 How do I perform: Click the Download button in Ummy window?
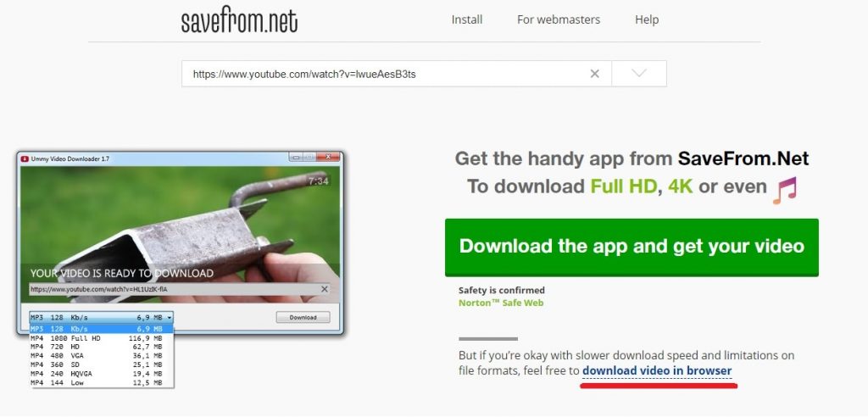tap(303, 317)
